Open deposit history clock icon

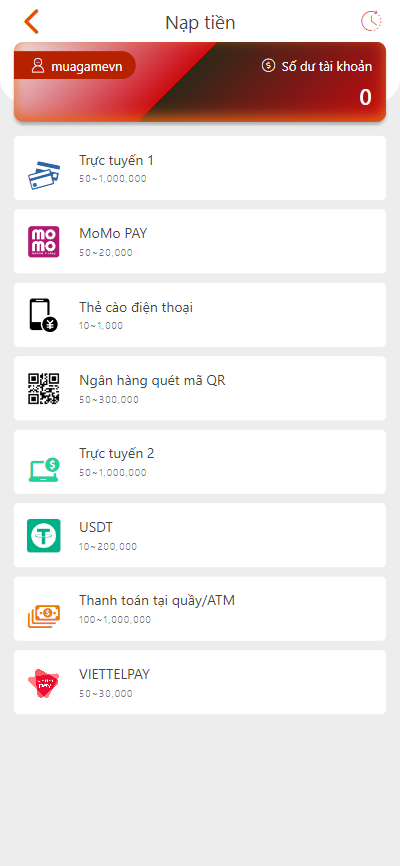click(371, 21)
